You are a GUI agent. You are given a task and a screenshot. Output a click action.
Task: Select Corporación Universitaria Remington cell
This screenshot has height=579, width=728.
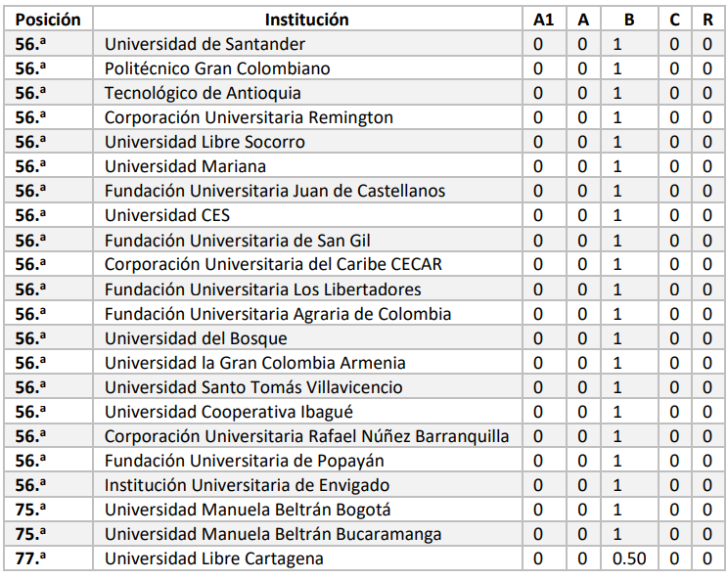point(249,117)
